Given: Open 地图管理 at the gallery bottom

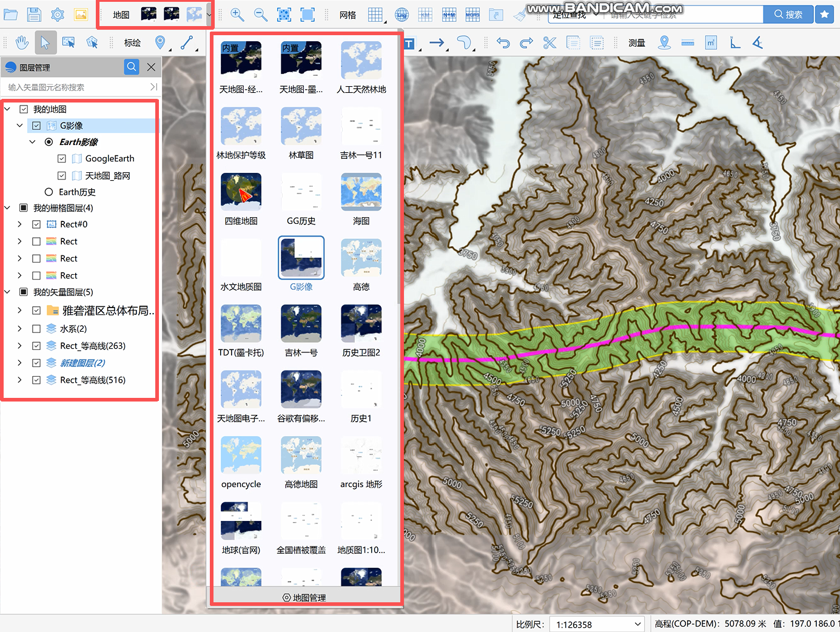Looking at the screenshot, I should tap(304, 597).
